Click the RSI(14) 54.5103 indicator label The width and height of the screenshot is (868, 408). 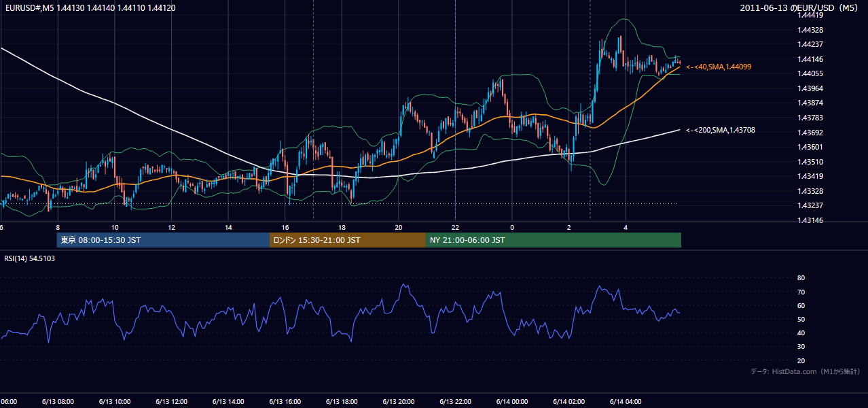click(x=30, y=258)
